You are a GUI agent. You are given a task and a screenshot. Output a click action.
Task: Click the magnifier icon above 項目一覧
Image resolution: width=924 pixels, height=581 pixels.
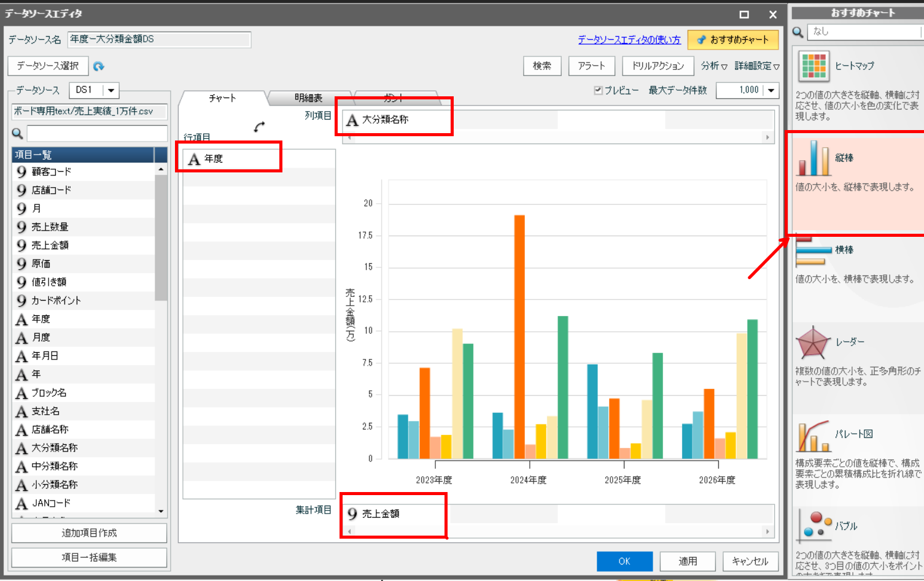[x=17, y=133]
